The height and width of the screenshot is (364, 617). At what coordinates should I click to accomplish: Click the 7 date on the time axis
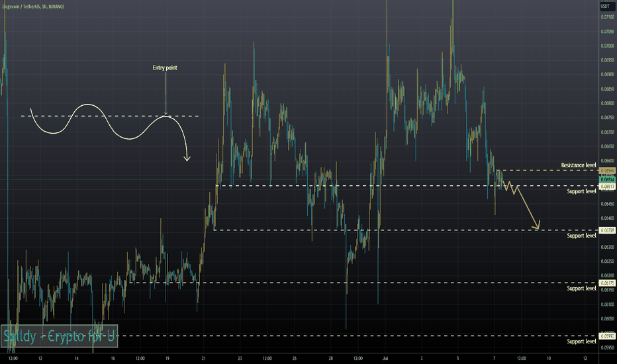495,359
